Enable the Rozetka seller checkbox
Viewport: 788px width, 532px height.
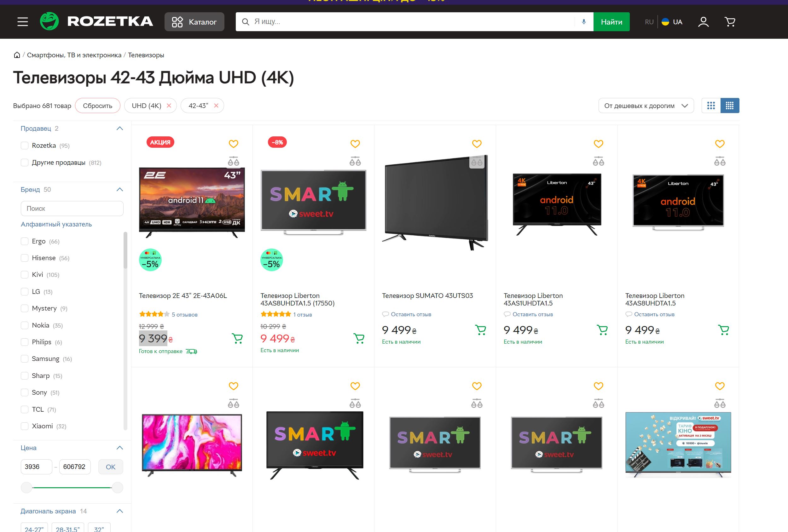tap(24, 146)
